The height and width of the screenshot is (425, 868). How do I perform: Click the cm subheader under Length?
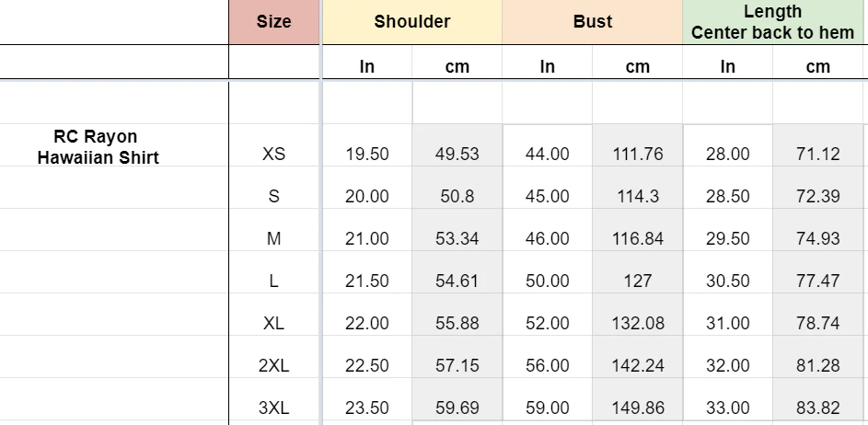pos(817,66)
